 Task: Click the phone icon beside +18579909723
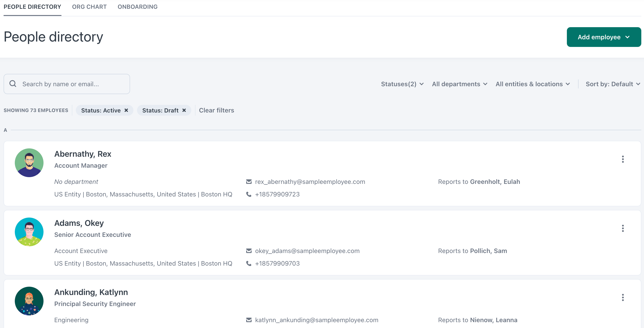coord(249,194)
